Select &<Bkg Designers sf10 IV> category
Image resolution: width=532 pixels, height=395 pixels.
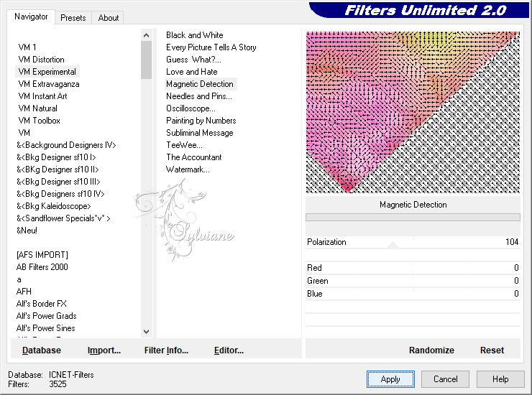(60, 194)
